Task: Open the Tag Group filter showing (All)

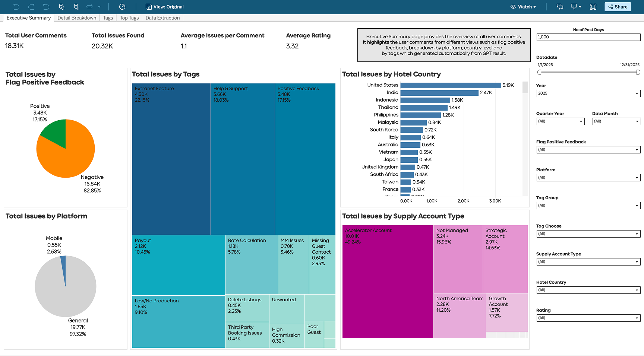Action: pos(588,205)
